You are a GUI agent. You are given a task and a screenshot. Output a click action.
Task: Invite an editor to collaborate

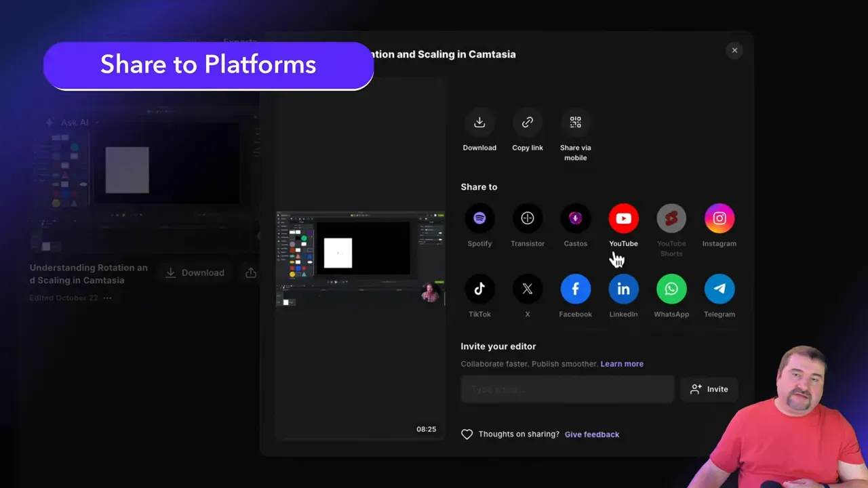tap(709, 389)
